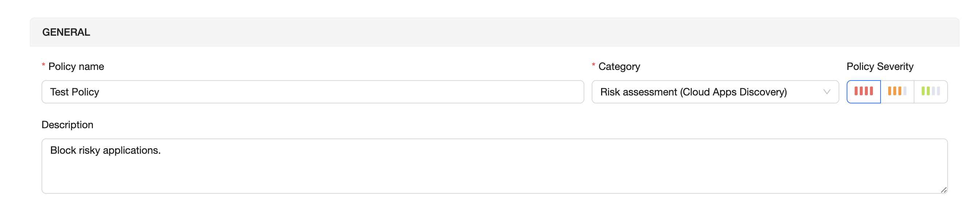
Task: Click the Policy name input field
Action: click(x=312, y=92)
